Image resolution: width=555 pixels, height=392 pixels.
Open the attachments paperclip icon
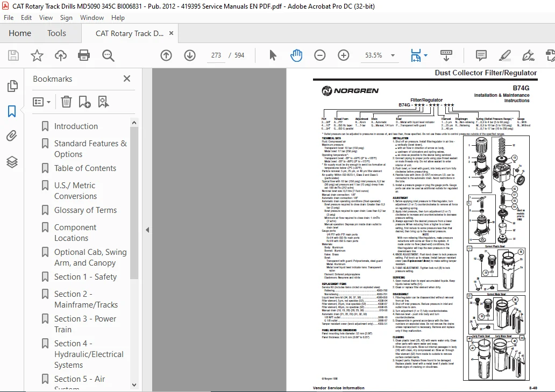(x=12, y=136)
